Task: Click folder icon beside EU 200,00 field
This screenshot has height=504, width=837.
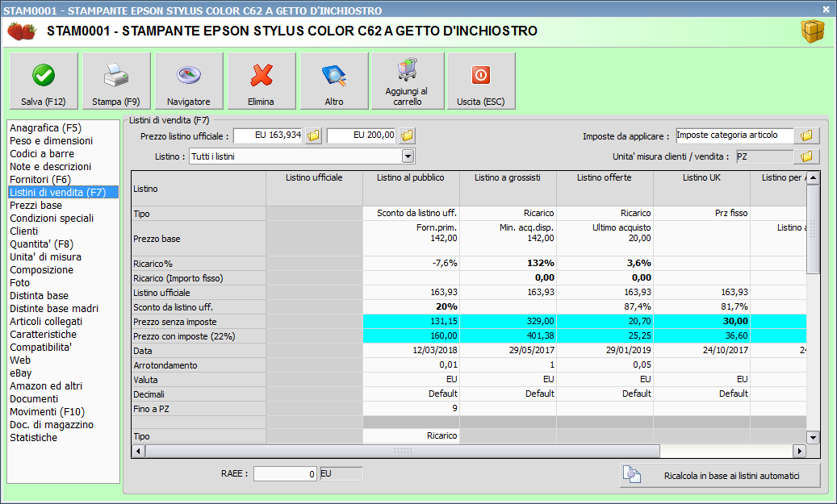Action: point(408,135)
